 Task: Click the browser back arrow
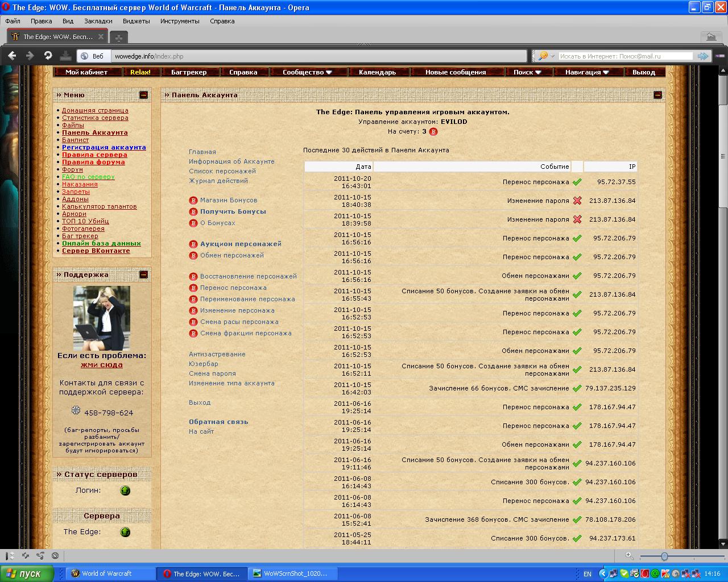[x=13, y=56]
